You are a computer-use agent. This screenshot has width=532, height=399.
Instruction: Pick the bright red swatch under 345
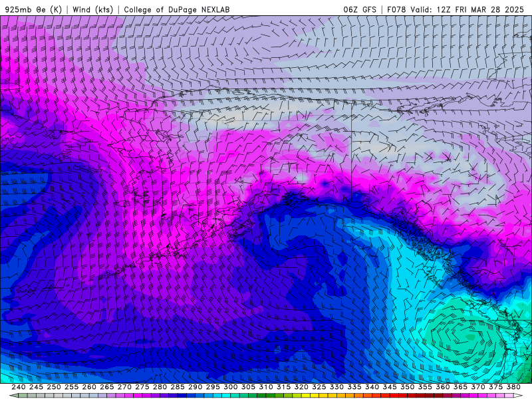pyautogui.click(x=394, y=395)
